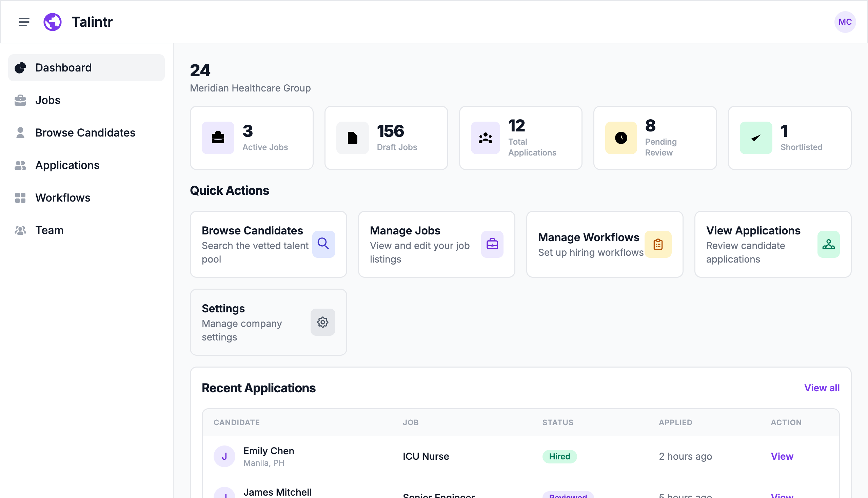This screenshot has height=498, width=868.
Task: Click View all recent applications
Action: click(822, 388)
